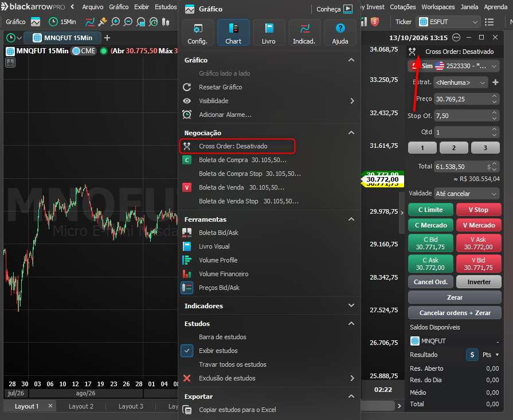Toggle Exibir estudos checkbox
The width and height of the screenshot is (513, 420).
[x=187, y=351]
